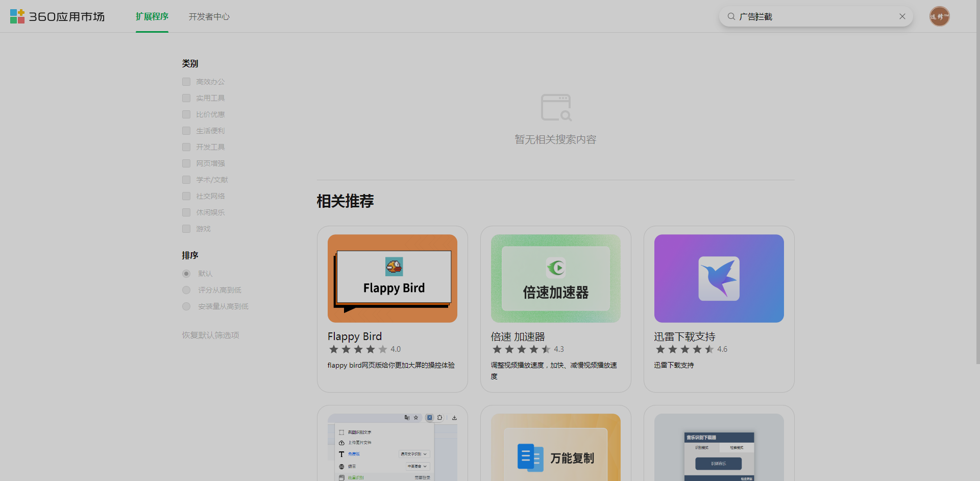Check the 高效办公 category checkbox

(x=186, y=82)
